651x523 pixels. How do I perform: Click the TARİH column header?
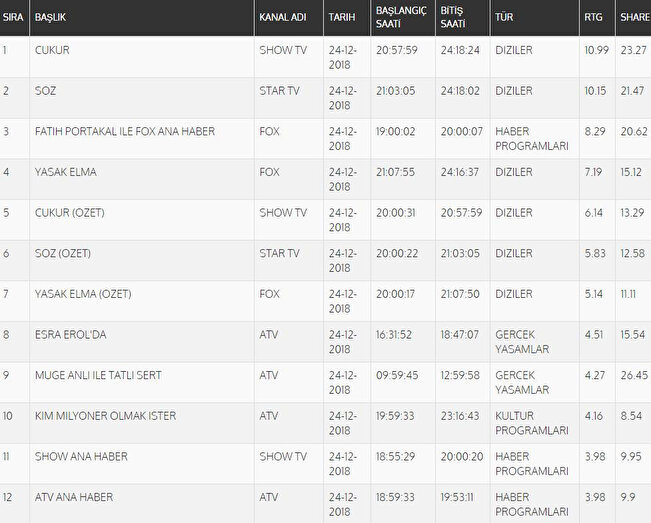343,18
